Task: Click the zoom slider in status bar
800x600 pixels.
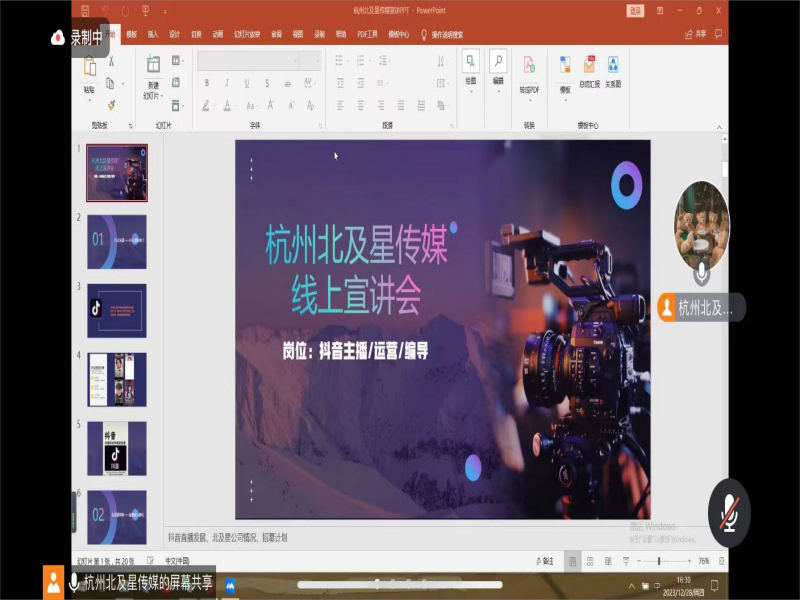Action: tap(659, 561)
